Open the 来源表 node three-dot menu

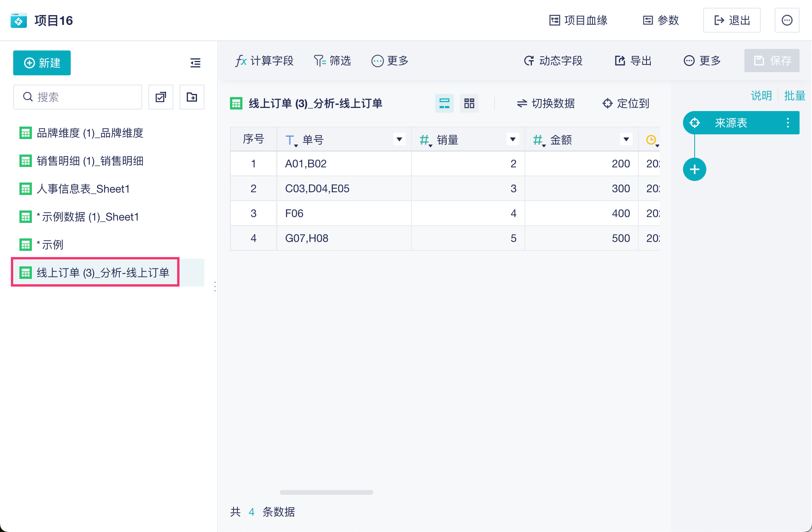(788, 123)
